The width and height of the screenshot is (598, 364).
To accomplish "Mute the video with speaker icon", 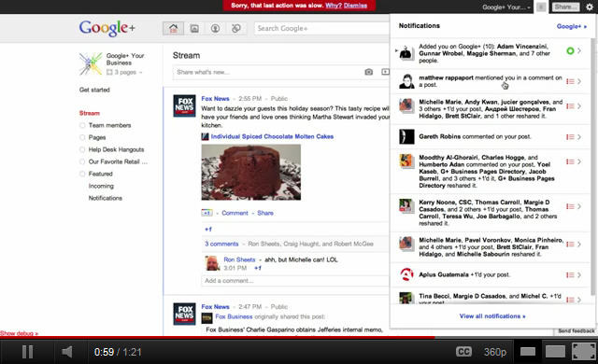I will [x=67, y=352].
